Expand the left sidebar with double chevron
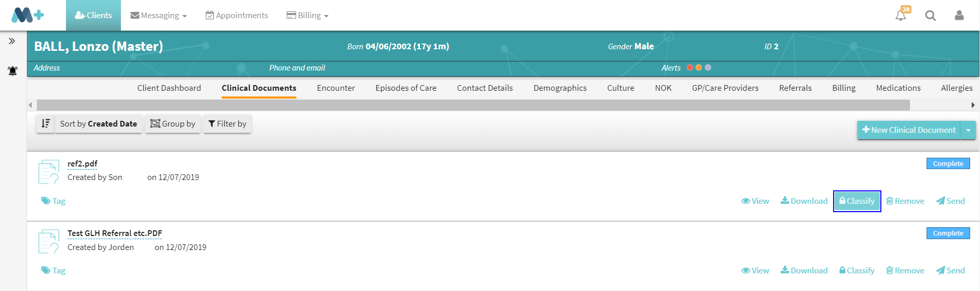The width and height of the screenshot is (980, 291). (x=12, y=41)
